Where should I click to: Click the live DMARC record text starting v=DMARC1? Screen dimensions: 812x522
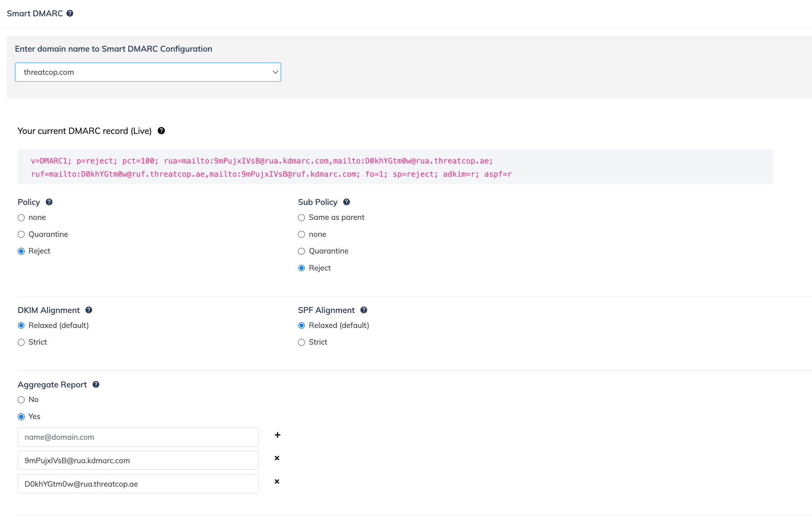(262, 161)
